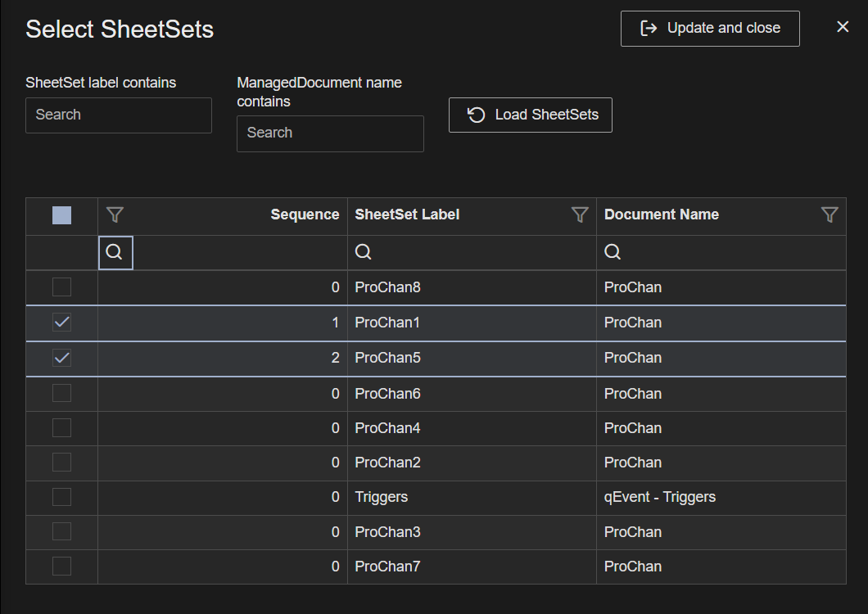Check the Triggers row checkbox

point(61,497)
